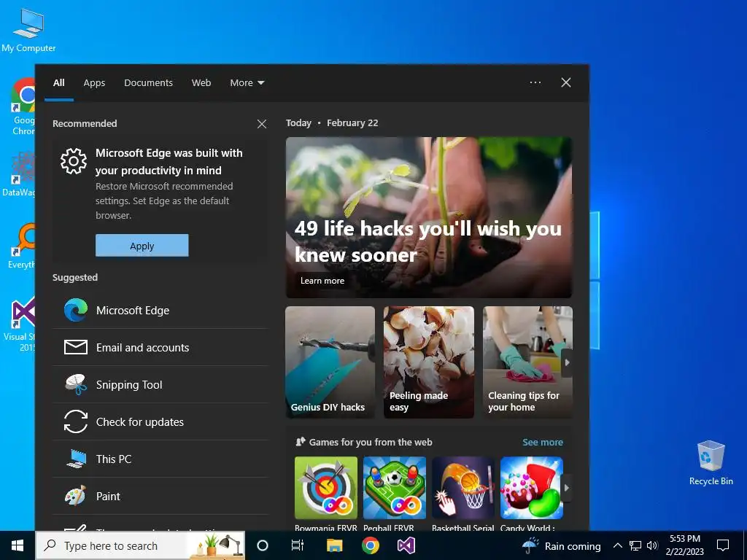Expand the More dropdown
This screenshot has height=560, width=747.
(247, 83)
